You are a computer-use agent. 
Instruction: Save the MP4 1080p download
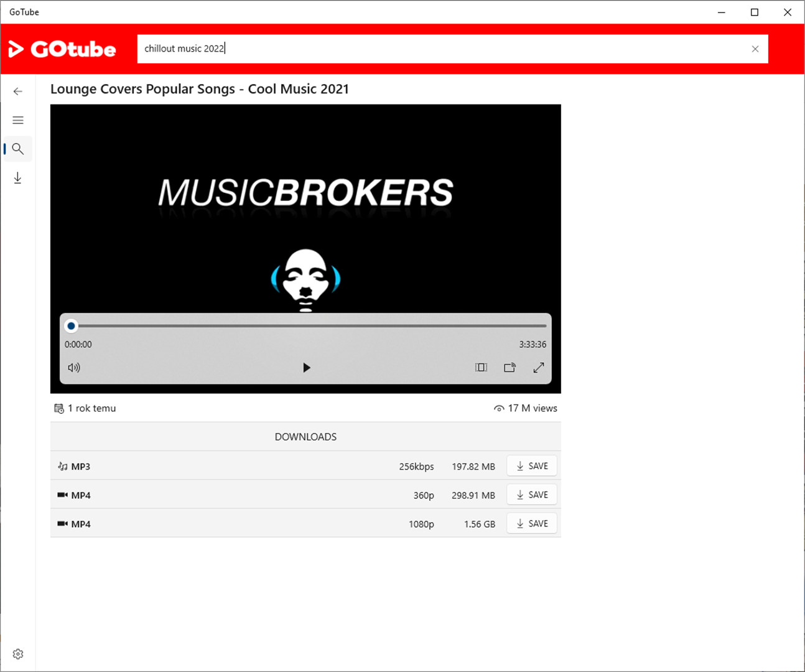[x=532, y=523]
